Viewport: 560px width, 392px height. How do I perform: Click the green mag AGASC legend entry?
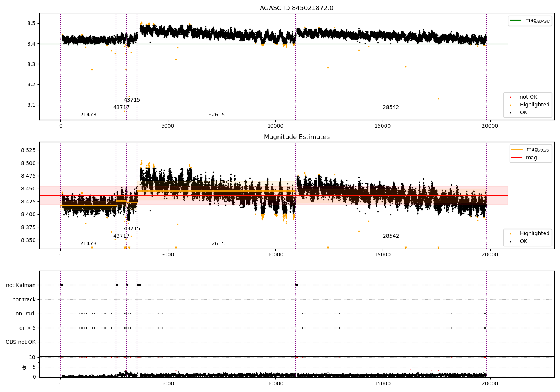click(530, 21)
